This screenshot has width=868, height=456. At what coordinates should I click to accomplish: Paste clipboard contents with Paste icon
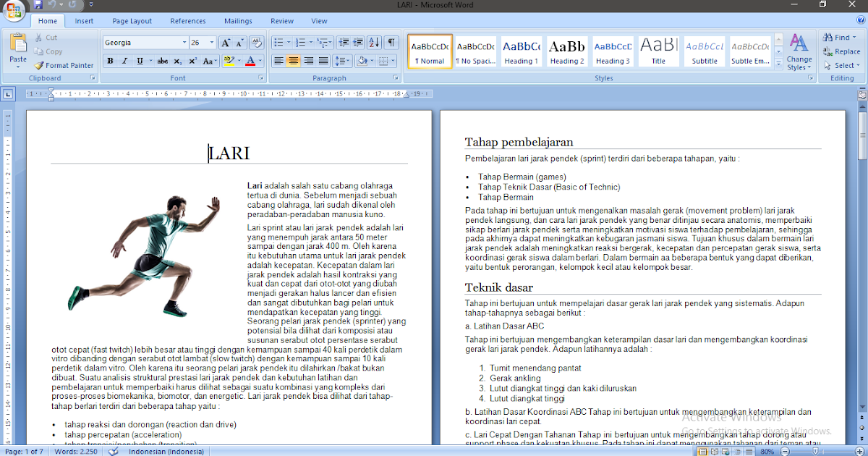click(x=18, y=43)
